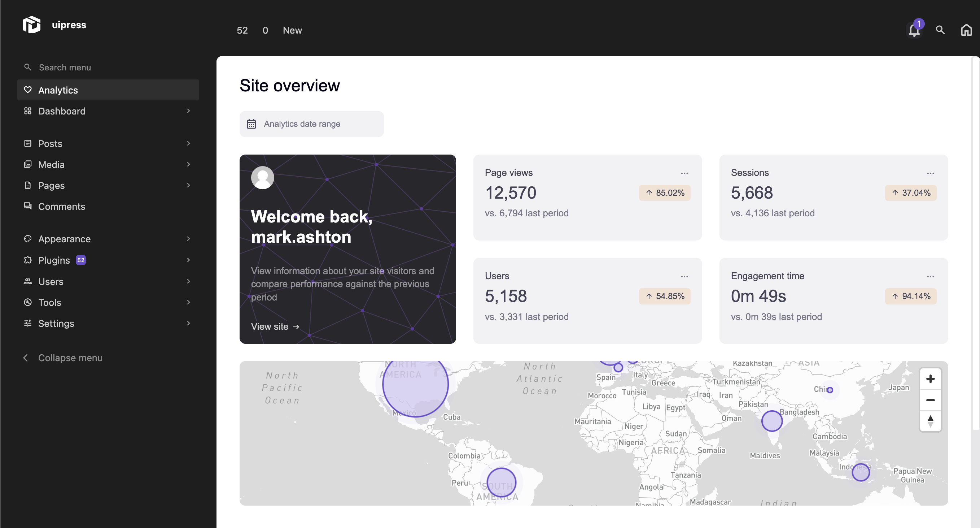
Task: Click the Comments sidebar icon
Action: click(28, 206)
